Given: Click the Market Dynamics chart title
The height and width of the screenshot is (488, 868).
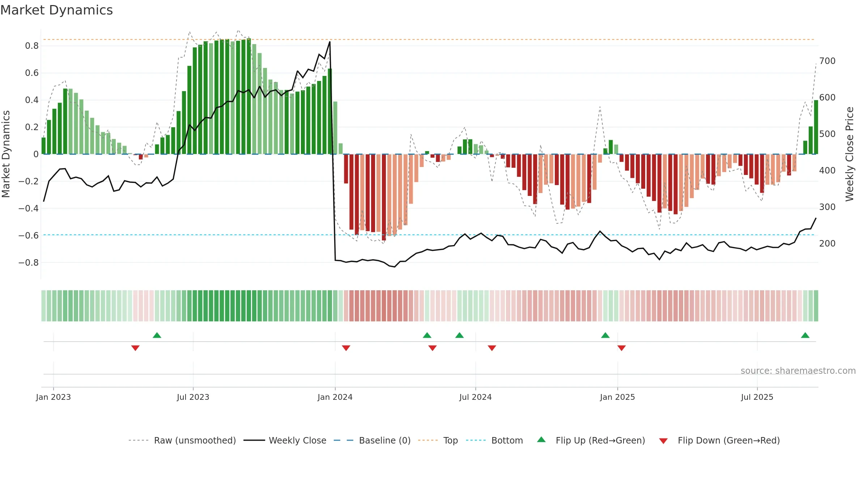Looking at the screenshot, I should point(57,10).
